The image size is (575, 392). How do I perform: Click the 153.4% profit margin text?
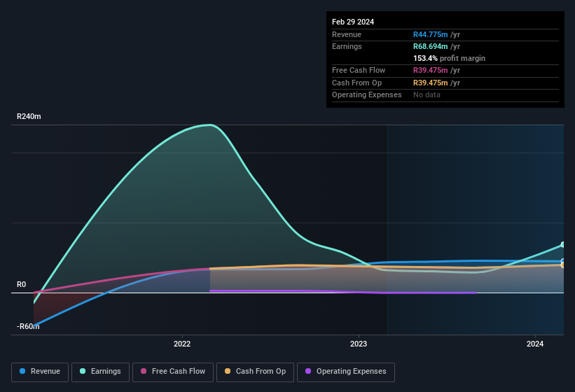449,58
